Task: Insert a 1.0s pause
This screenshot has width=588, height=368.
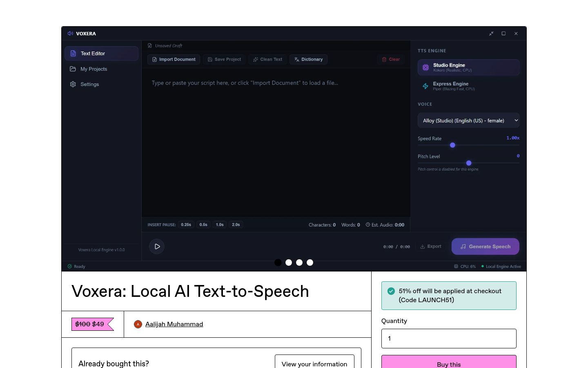Action: (220, 224)
